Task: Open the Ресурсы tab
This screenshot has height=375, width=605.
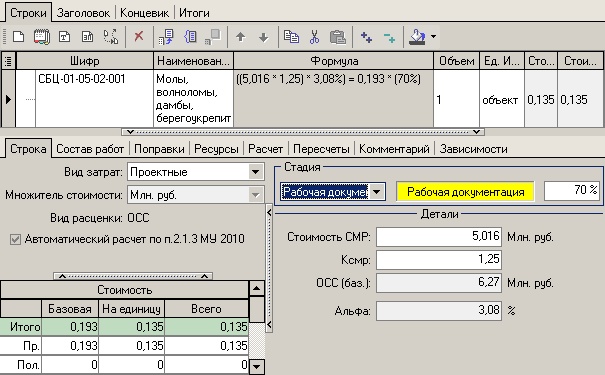Action: click(x=216, y=149)
